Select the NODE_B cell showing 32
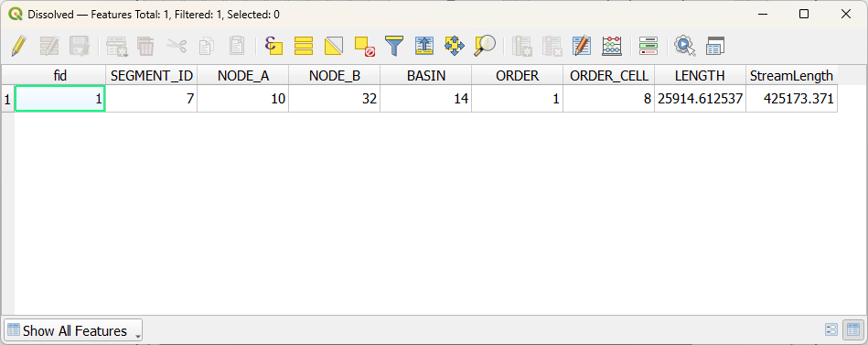 (335, 99)
